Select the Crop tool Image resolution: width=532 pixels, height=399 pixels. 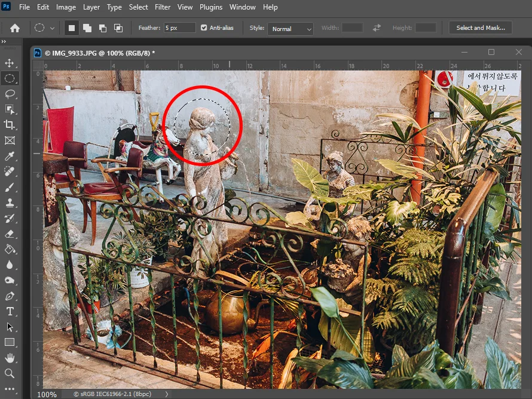[10, 125]
